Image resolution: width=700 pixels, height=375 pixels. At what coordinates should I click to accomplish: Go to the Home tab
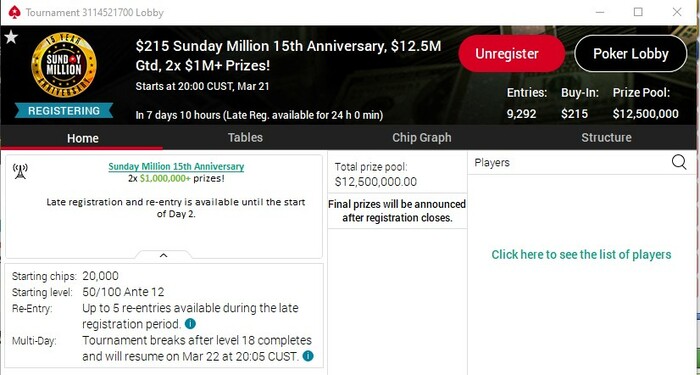[x=83, y=138]
